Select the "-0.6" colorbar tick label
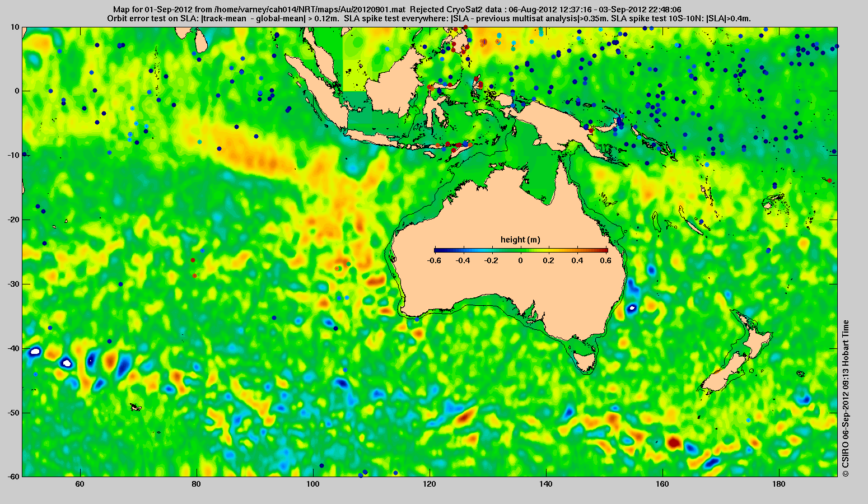 pyautogui.click(x=433, y=260)
